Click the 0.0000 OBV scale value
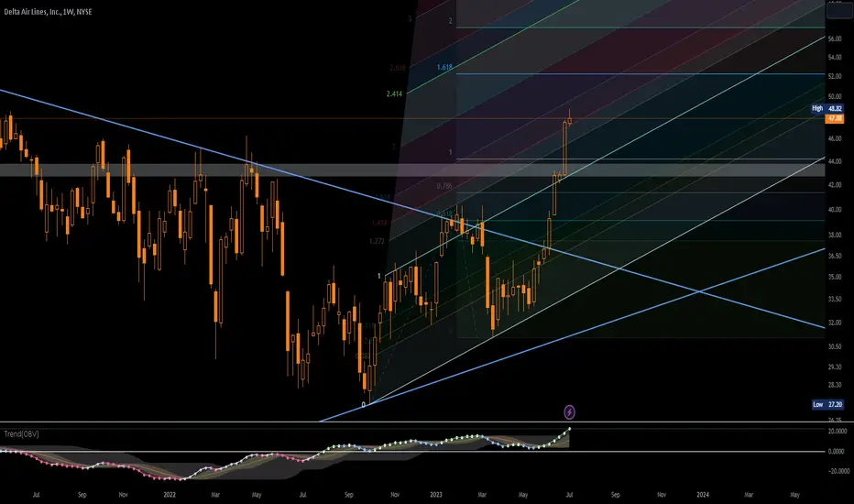Image resolution: width=854 pixels, height=504 pixels. 836,451
